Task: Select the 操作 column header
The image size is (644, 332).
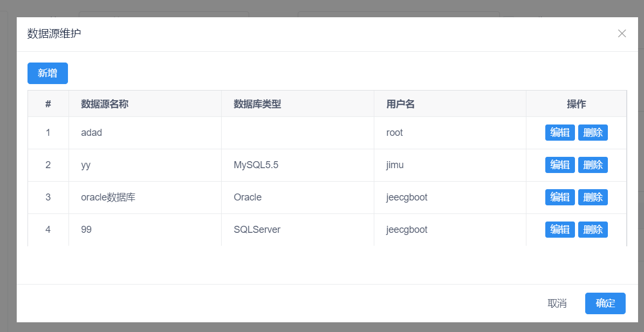Action: (x=576, y=104)
